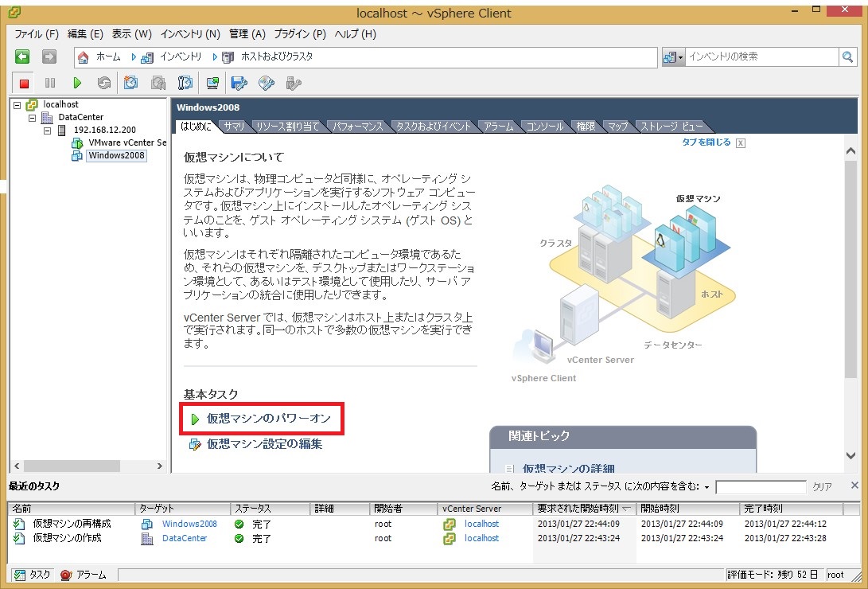Switch to the ストレージ ビュー tab
Image resolution: width=868 pixels, height=589 pixels.
671,127
